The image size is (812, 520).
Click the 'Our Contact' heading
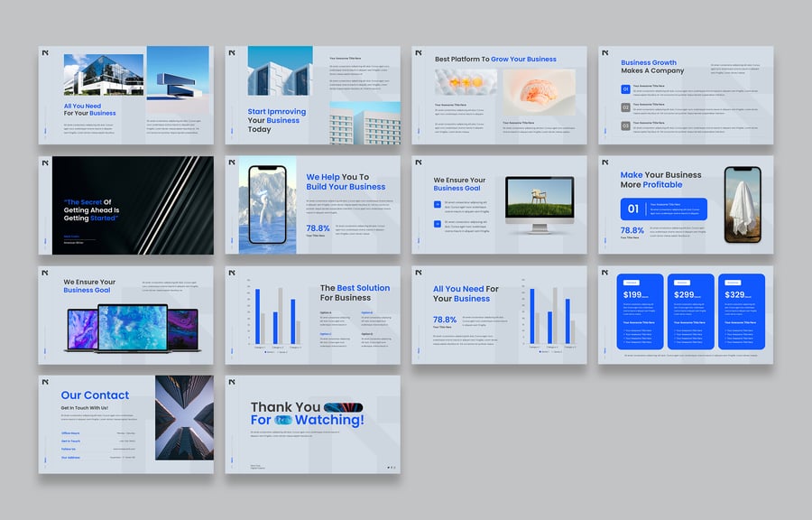95,395
